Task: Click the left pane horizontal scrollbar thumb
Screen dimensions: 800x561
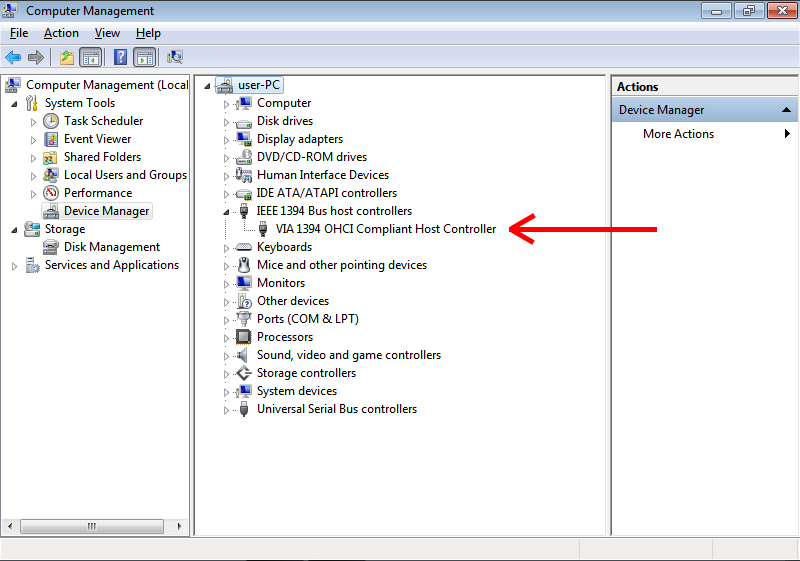Action: (x=92, y=526)
